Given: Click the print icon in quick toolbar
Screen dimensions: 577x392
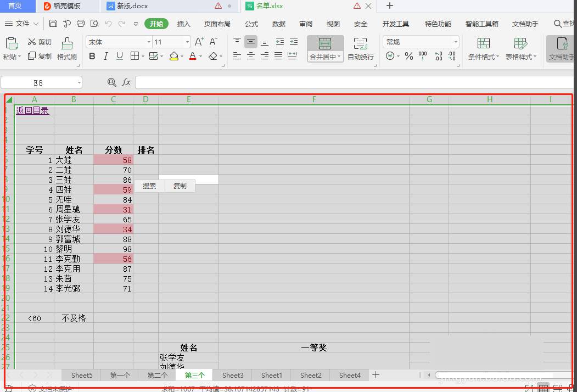Looking at the screenshot, I should click(x=81, y=24).
